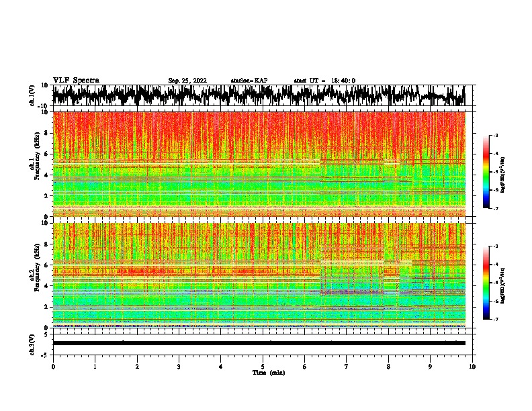Click time axis tick label "5"

click(263, 367)
